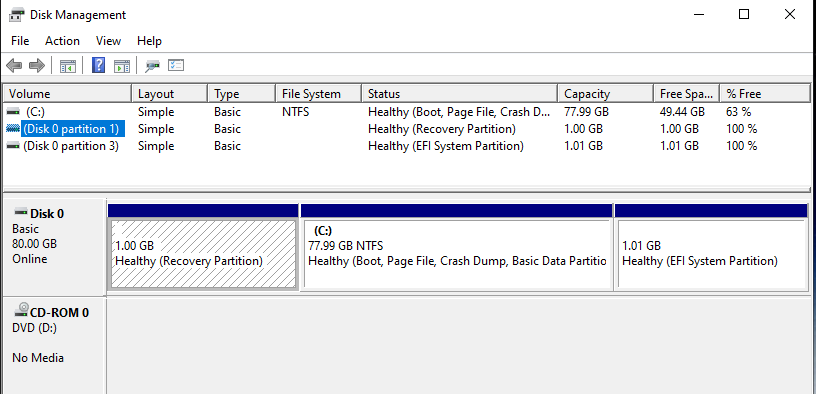Click Healthy (EFI System Partition) status in list

(445, 146)
